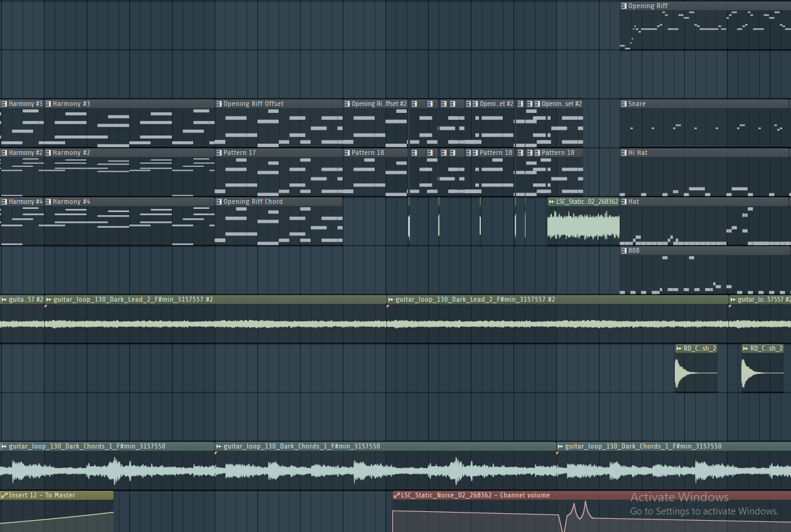Open the Opening Riff Offset clip menu icon

point(219,104)
